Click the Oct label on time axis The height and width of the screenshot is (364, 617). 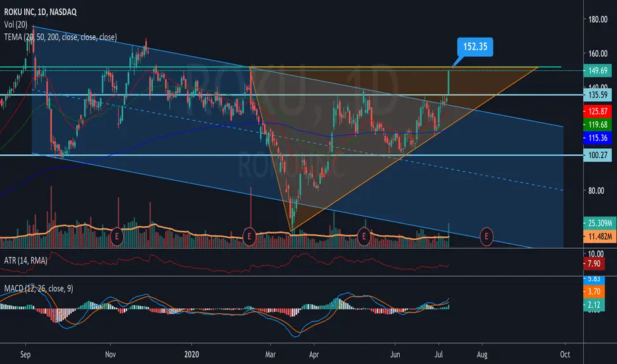point(565,355)
